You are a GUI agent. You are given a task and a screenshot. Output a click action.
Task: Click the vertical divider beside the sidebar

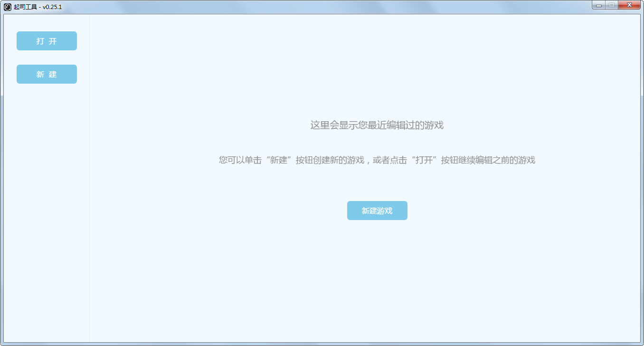pyautogui.click(x=89, y=190)
